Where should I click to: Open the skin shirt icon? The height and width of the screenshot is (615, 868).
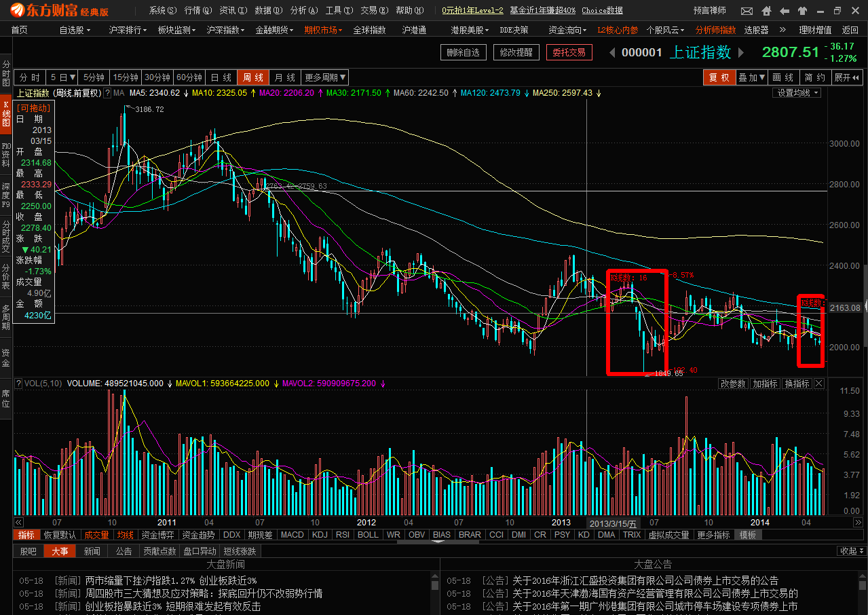pos(802,11)
